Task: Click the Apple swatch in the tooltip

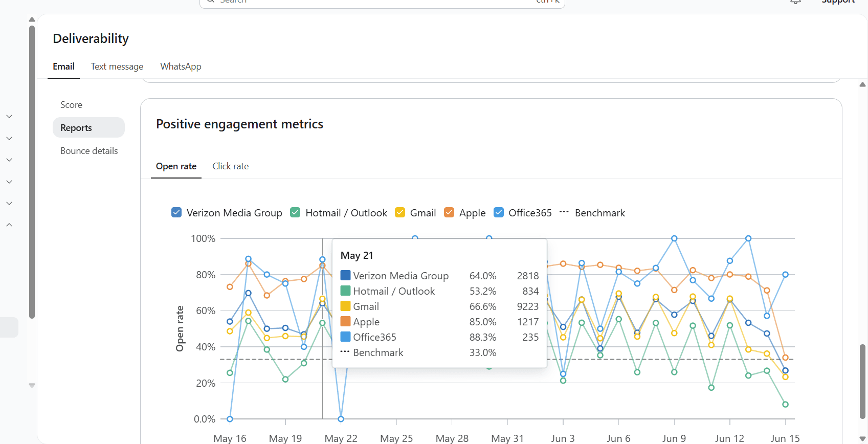Action: coord(345,322)
